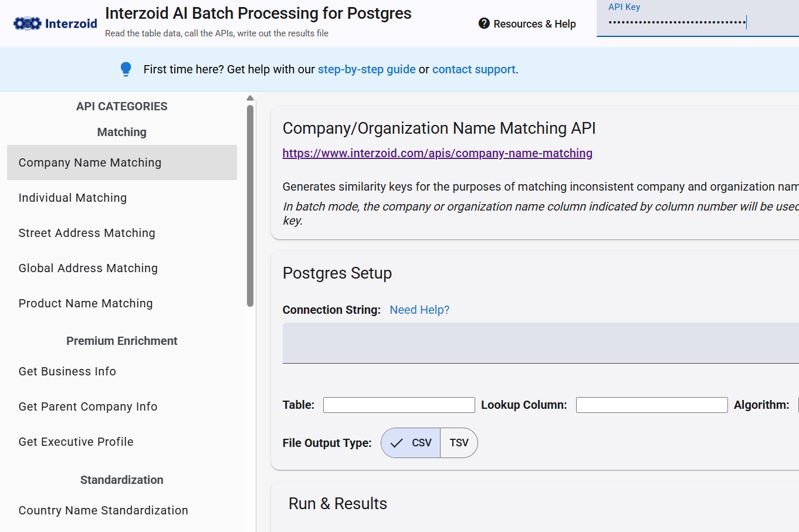The width and height of the screenshot is (799, 532).
Task: Click the lightbulb icon in the help banner
Action: pyautogui.click(x=126, y=69)
